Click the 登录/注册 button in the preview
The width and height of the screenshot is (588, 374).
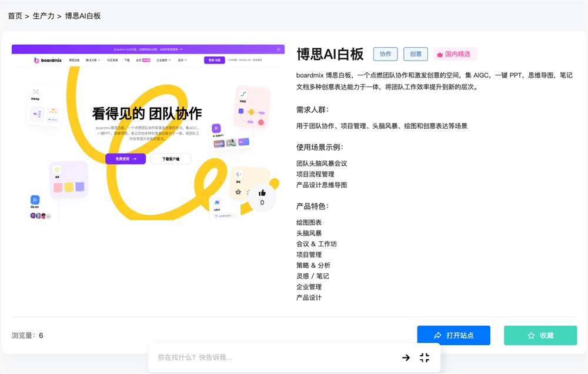point(215,60)
